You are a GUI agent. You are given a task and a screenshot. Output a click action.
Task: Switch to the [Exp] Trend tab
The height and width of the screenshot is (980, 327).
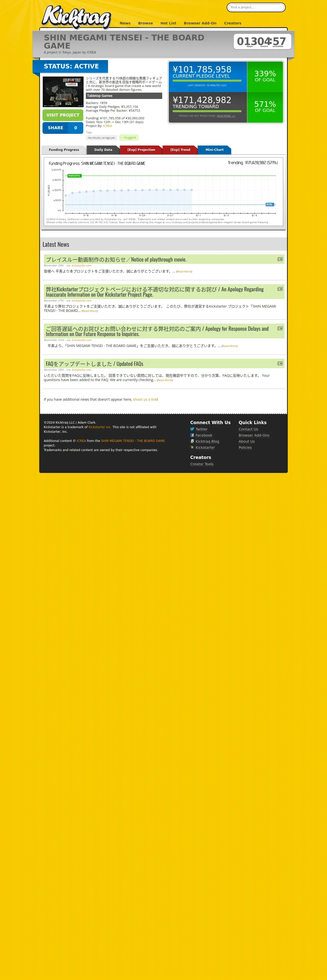180,150
